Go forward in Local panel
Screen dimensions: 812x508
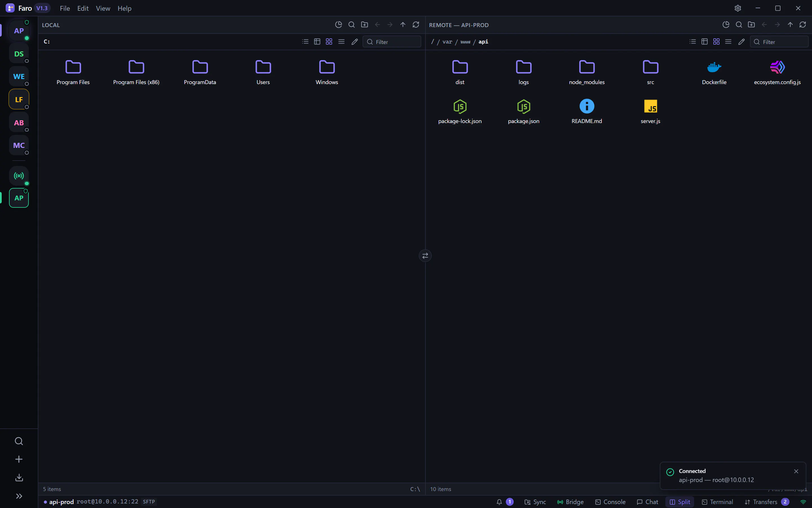390,25
